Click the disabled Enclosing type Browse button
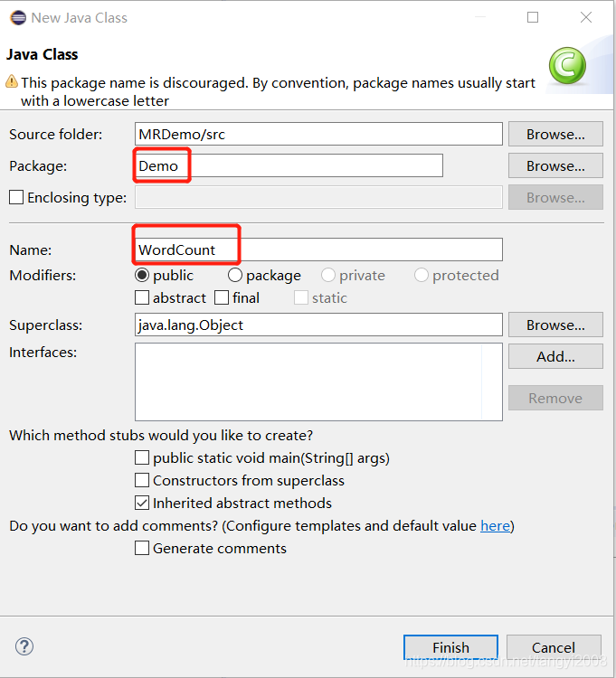Screen dimensions: 616x678 555,197
